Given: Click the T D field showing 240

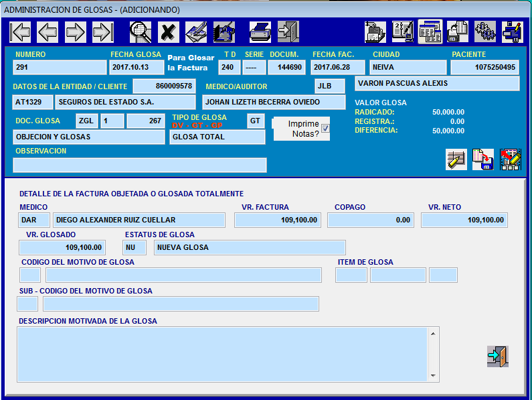Looking at the screenshot, I should click(x=230, y=67).
